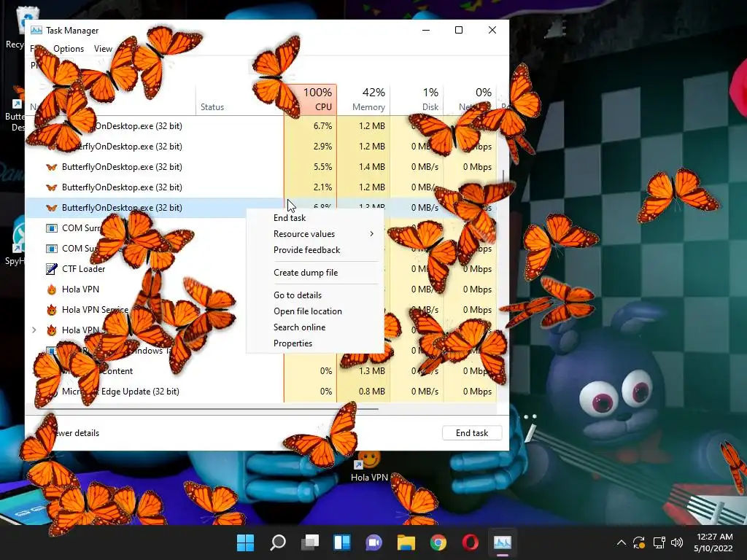Click the second COM Surrogate process icon

point(52,249)
